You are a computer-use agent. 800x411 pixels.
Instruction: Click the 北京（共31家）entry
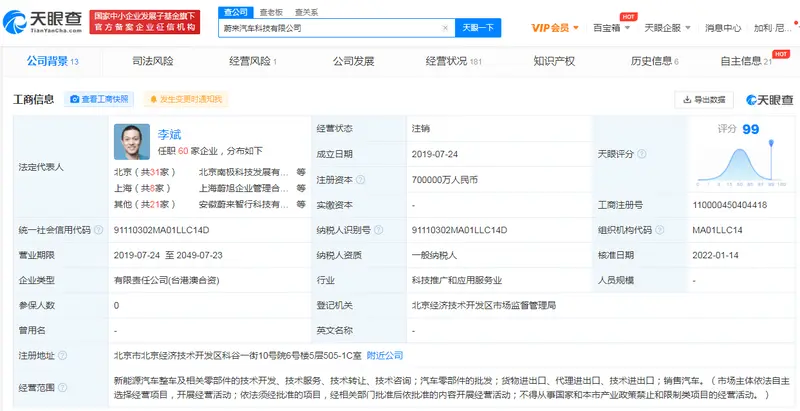(x=144, y=172)
